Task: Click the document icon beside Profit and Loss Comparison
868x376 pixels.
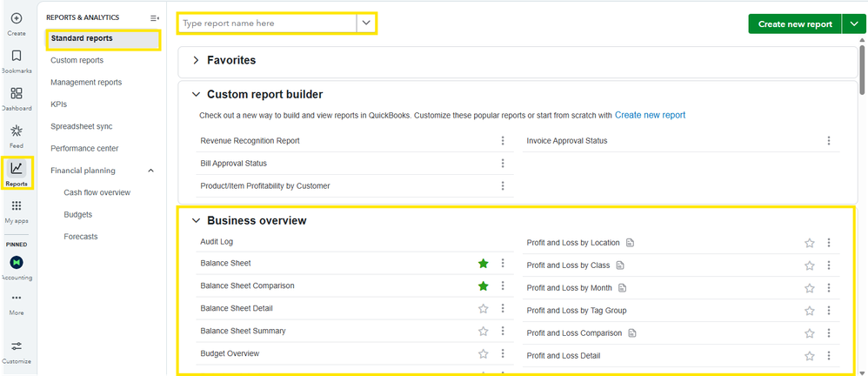Action: click(632, 333)
